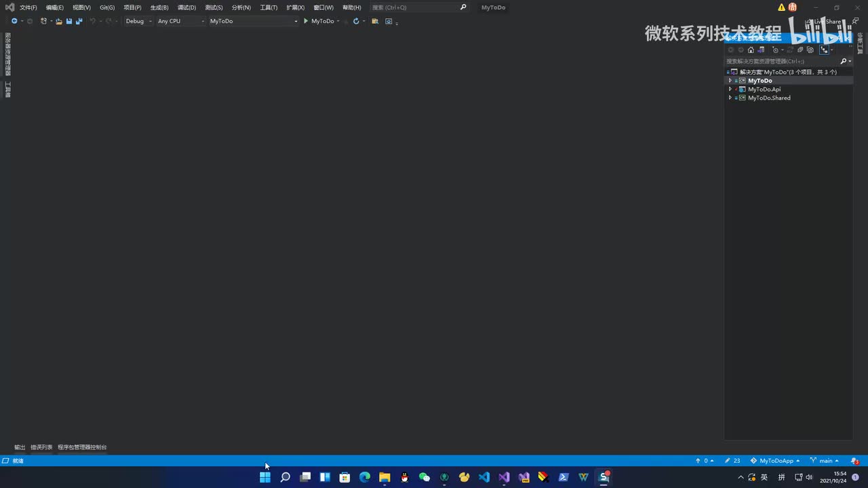The image size is (868, 488).
Task: Open the 分析(N) menu
Action: click(x=241, y=7)
